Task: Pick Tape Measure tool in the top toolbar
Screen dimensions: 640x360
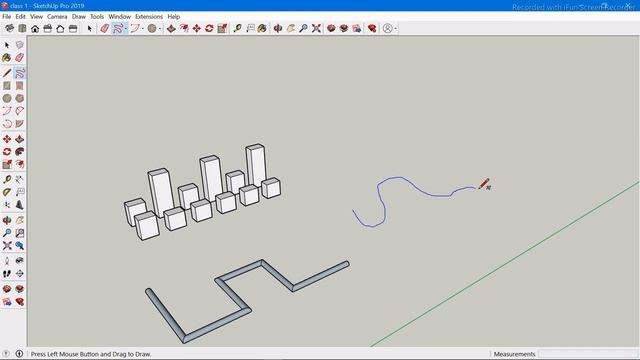Action: (x=238, y=28)
